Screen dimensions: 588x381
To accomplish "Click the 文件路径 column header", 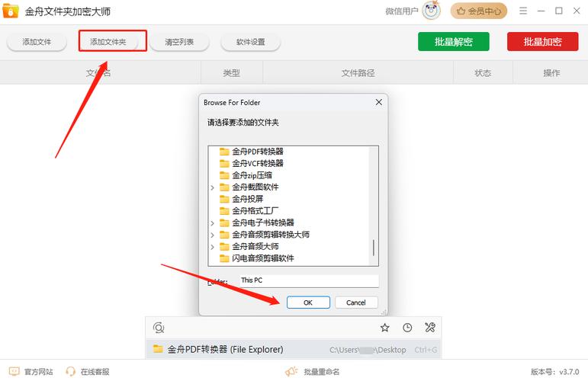I will (x=358, y=72).
